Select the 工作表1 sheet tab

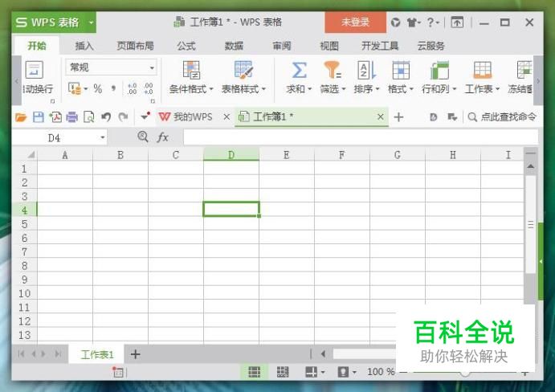[97, 354]
